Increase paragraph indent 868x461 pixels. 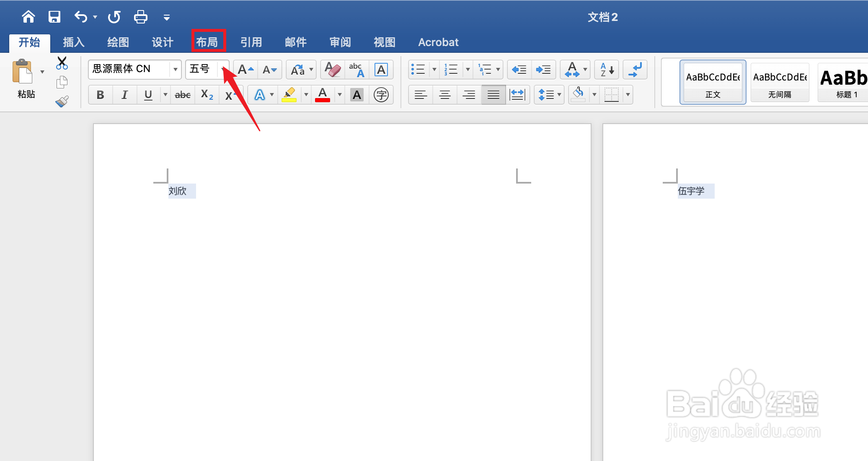[x=543, y=70]
